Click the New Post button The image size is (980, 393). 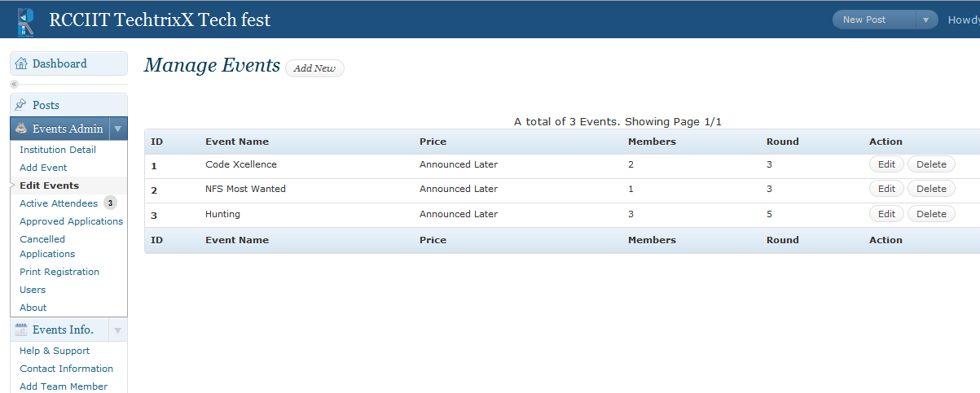[x=874, y=20]
